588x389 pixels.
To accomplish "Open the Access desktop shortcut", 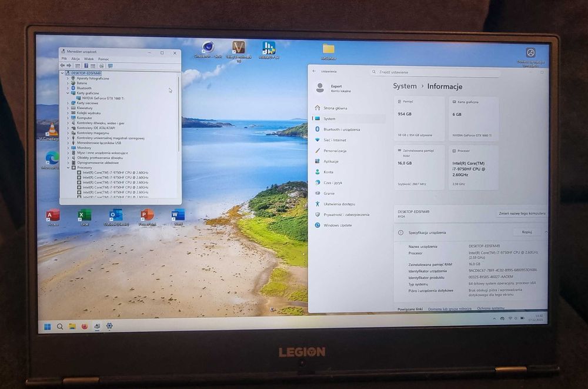I will (53, 217).
